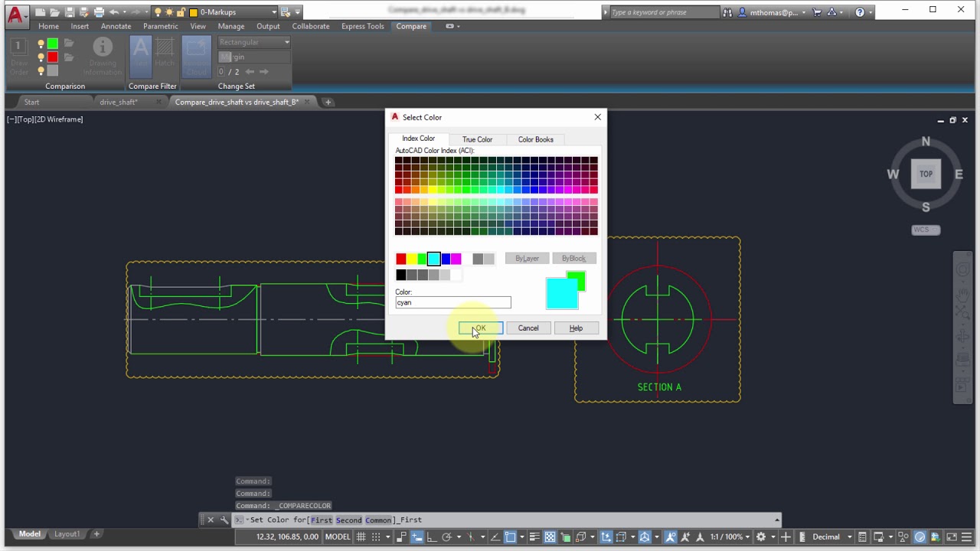Screen dimensions: 980x551
Task: Switch to the True Color tab
Action: 478,139
